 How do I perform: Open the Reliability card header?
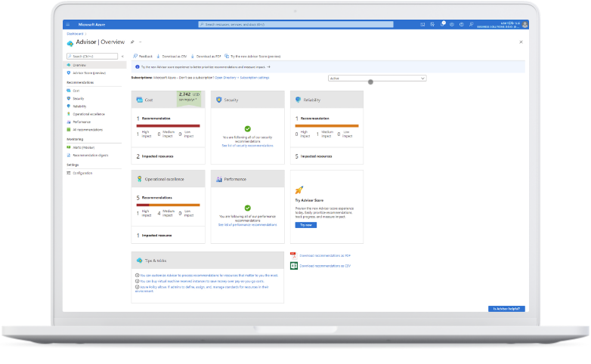[326, 100]
